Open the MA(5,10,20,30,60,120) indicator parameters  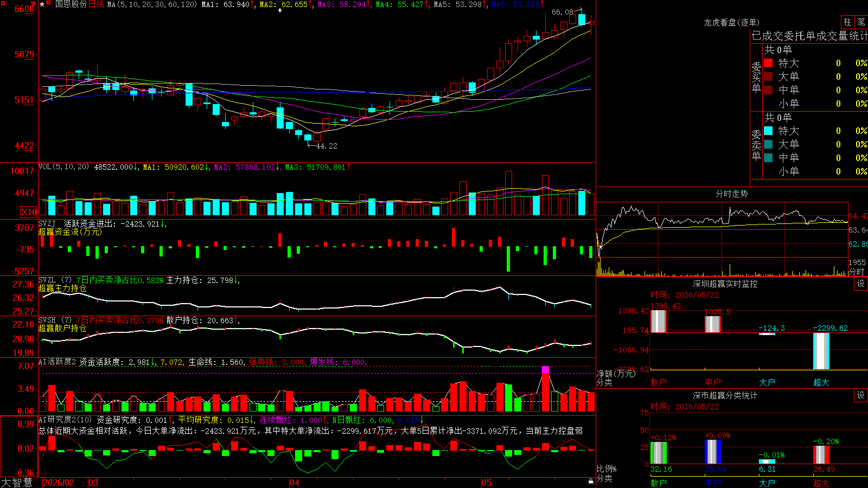152,4
